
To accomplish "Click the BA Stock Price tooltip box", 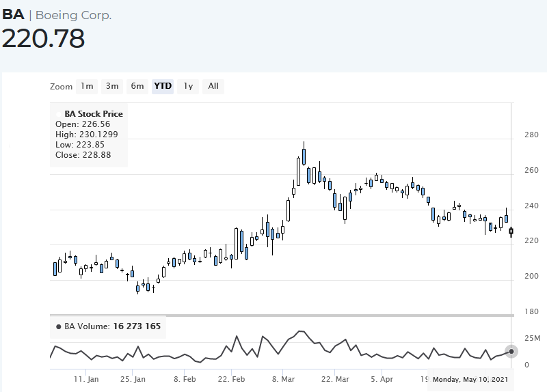I will pos(88,135).
